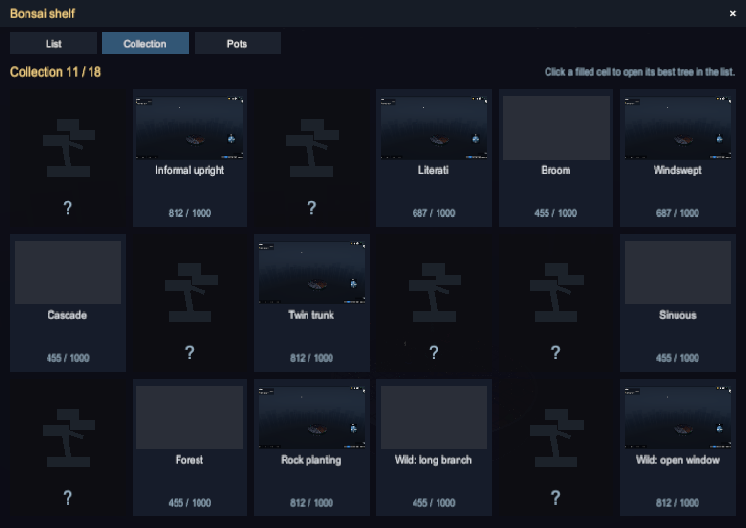Open the Pots tab
746x528 pixels.
(x=237, y=43)
